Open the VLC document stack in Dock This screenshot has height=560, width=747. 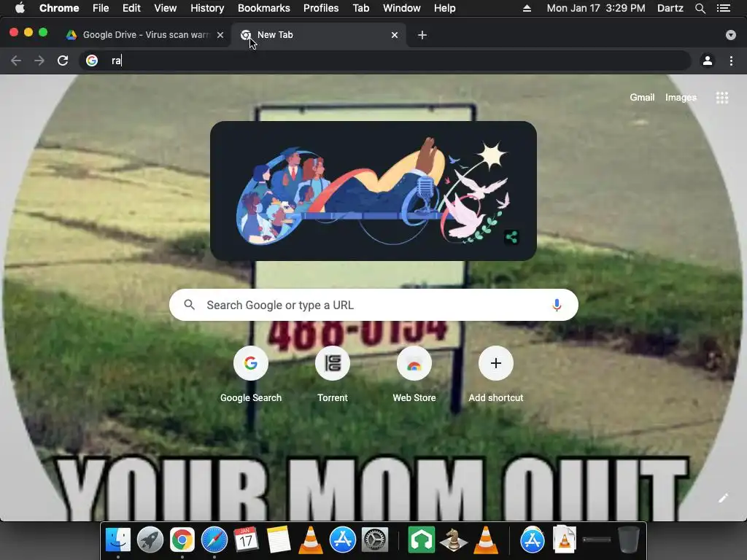click(x=565, y=540)
